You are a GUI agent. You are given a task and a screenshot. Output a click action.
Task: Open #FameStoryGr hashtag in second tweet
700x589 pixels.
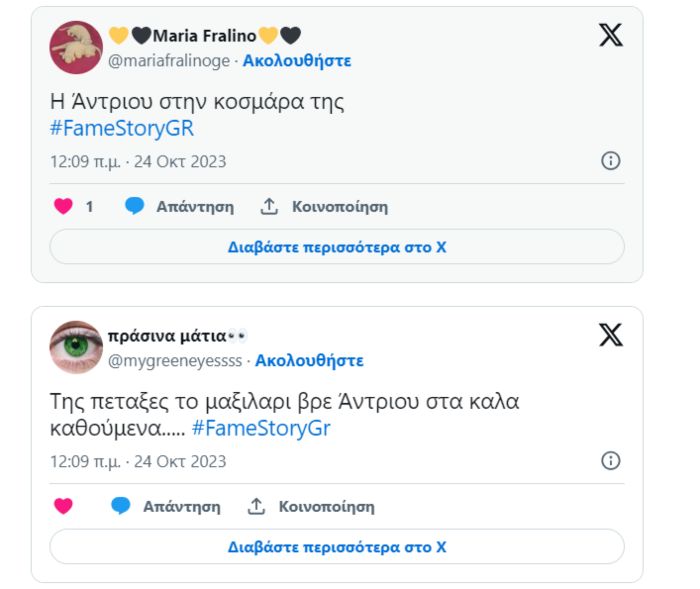(261, 429)
